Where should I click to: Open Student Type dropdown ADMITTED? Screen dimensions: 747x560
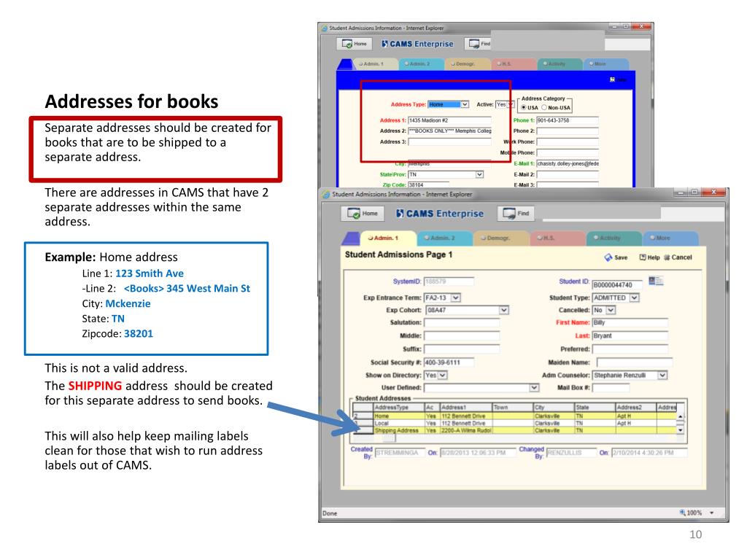pyautogui.click(x=634, y=297)
